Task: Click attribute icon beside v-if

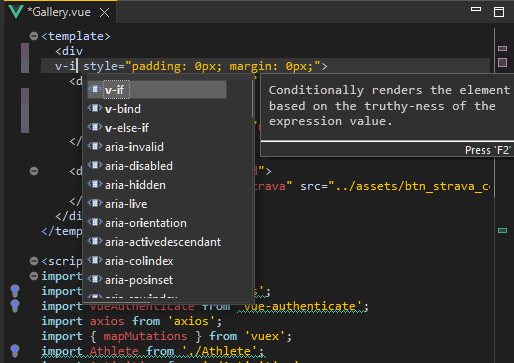Action: tap(95, 89)
